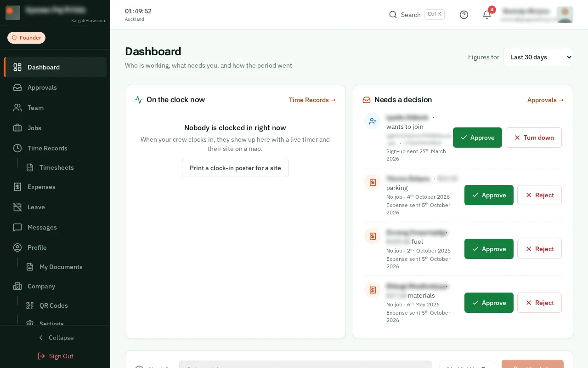Click the Founder badge in sidebar

pyautogui.click(x=26, y=38)
